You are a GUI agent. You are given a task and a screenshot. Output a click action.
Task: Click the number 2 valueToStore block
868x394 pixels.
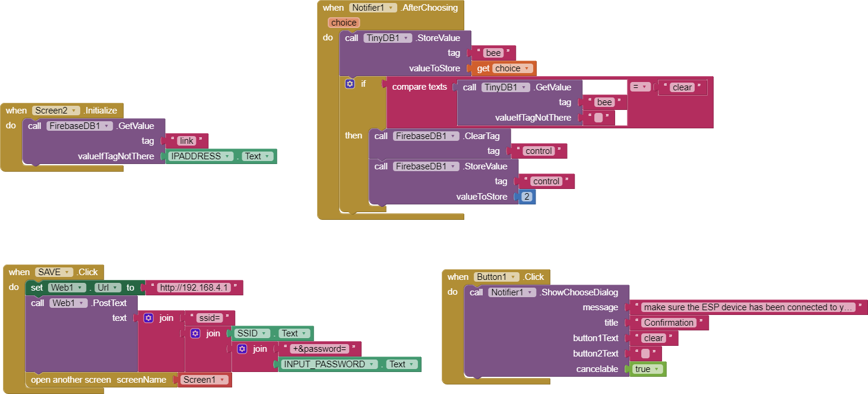[x=526, y=196]
